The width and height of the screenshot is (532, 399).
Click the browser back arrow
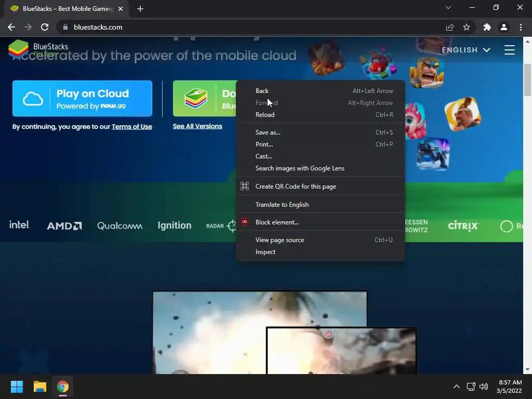11,27
